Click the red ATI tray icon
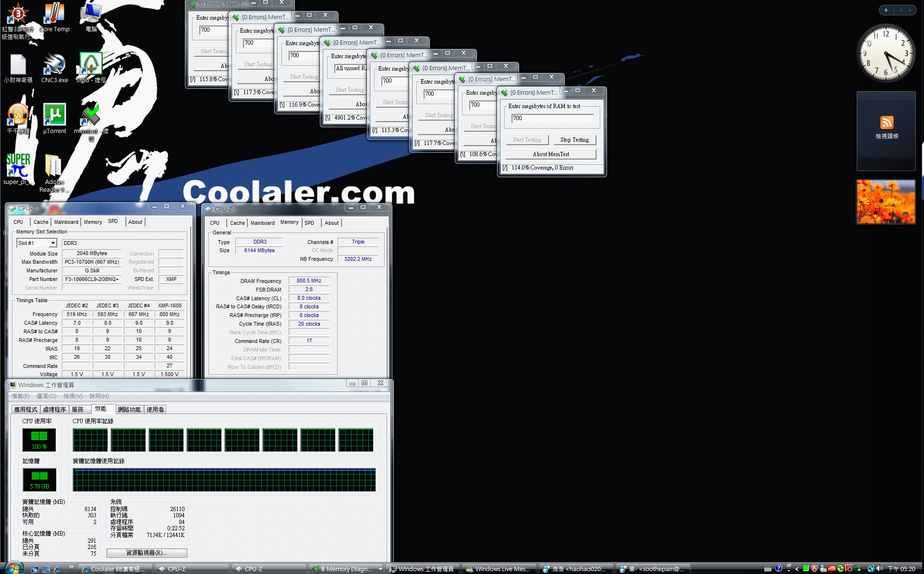Viewport: 924px width, 574px height. click(832, 569)
